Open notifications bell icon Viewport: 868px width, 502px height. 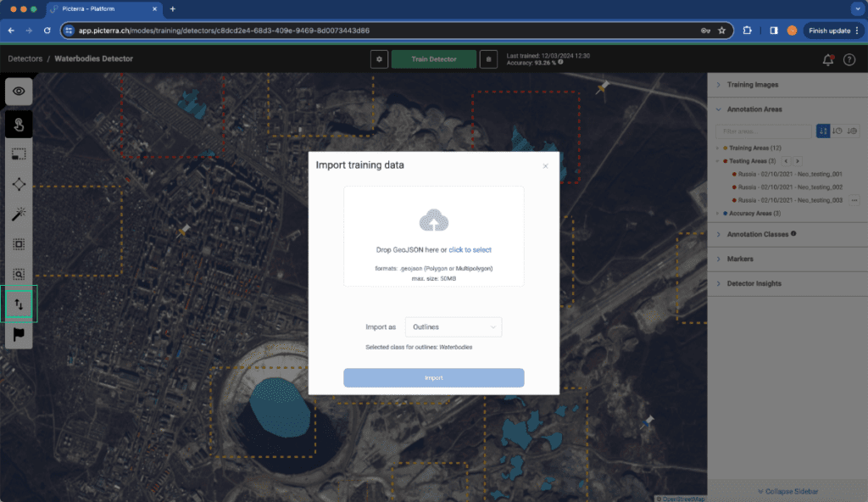(827, 59)
